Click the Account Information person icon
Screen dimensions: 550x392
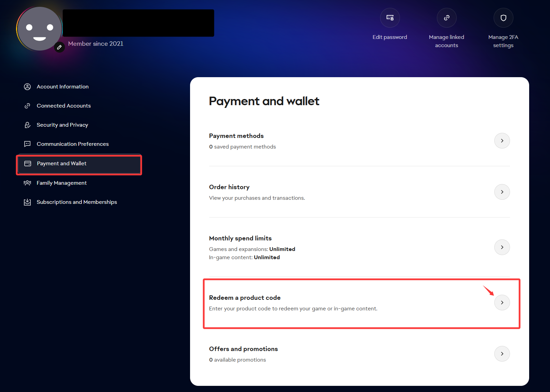(x=27, y=87)
